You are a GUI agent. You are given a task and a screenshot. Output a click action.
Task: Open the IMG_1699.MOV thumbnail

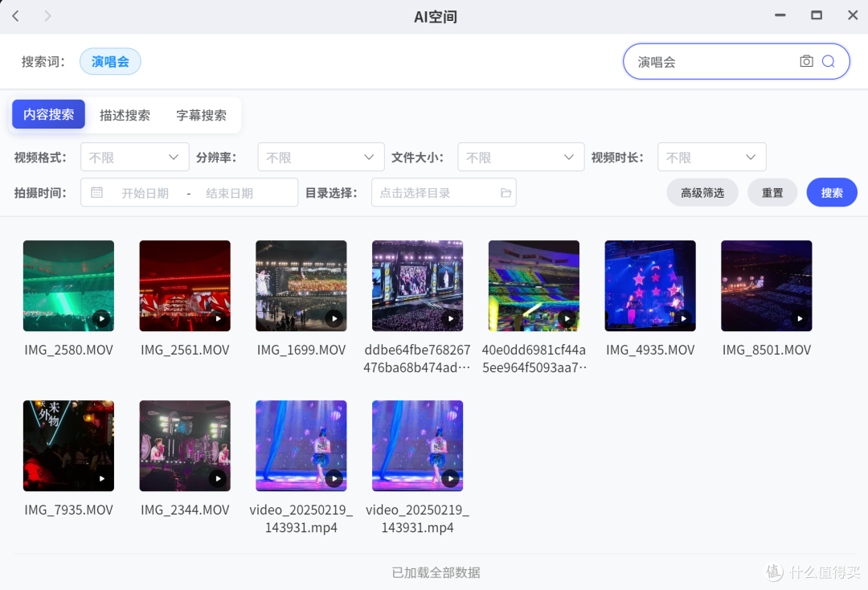[301, 285]
